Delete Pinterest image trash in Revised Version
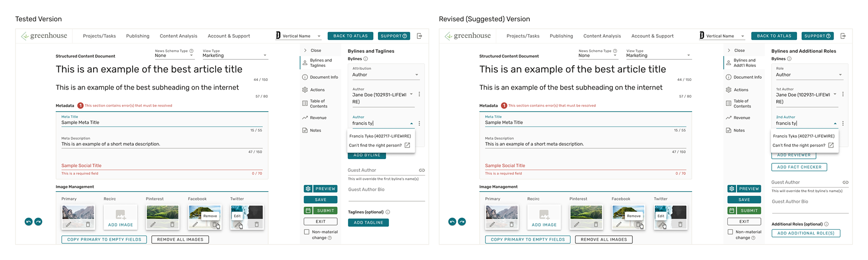The width and height of the screenshot is (868, 260). pos(596,224)
